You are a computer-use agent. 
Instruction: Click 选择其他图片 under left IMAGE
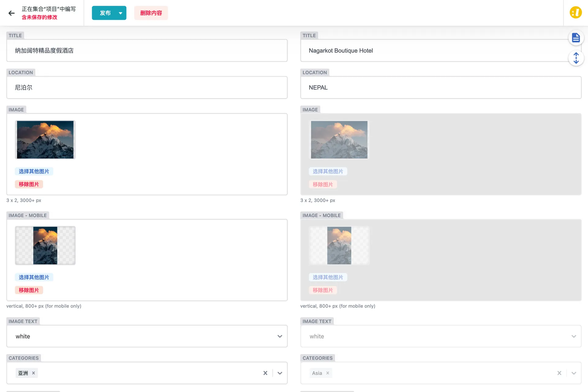pos(34,171)
